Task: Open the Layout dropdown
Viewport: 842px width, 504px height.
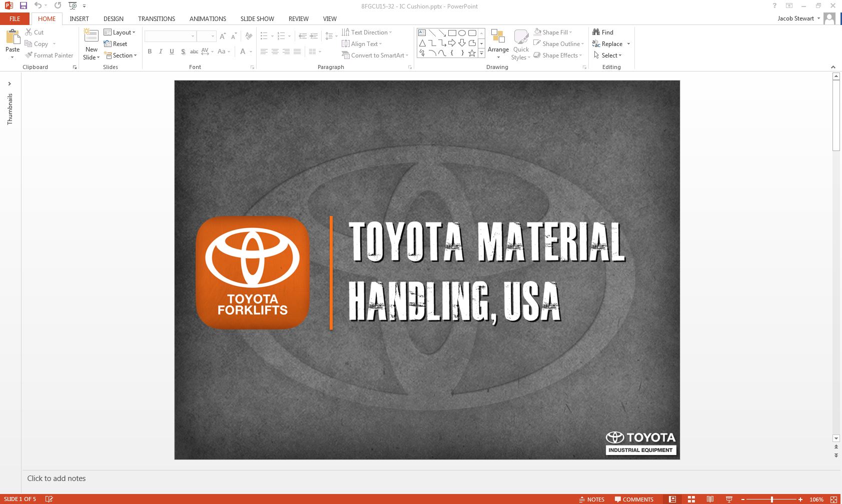Action: [120, 32]
